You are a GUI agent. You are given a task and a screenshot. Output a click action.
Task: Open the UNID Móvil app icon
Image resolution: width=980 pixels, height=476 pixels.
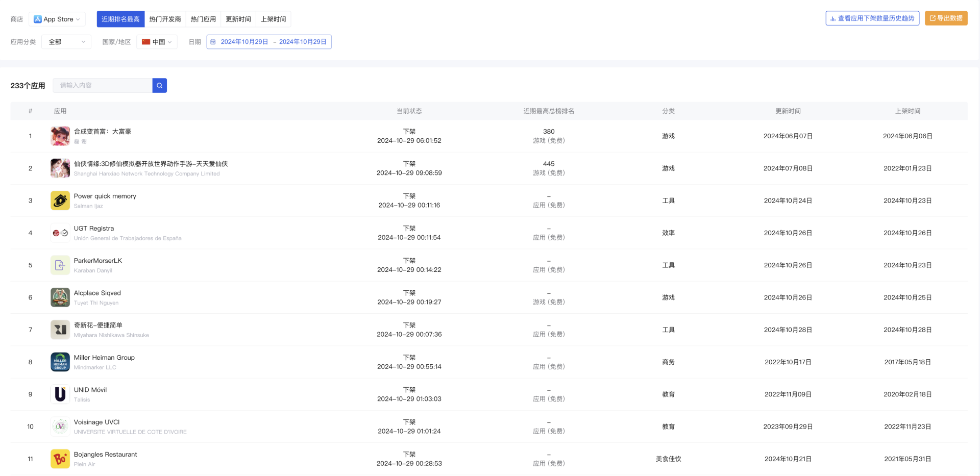[x=60, y=394]
